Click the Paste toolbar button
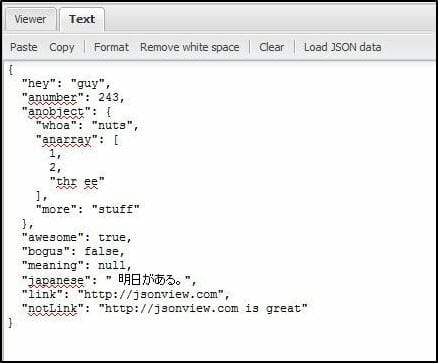 (x=24, y=47)
